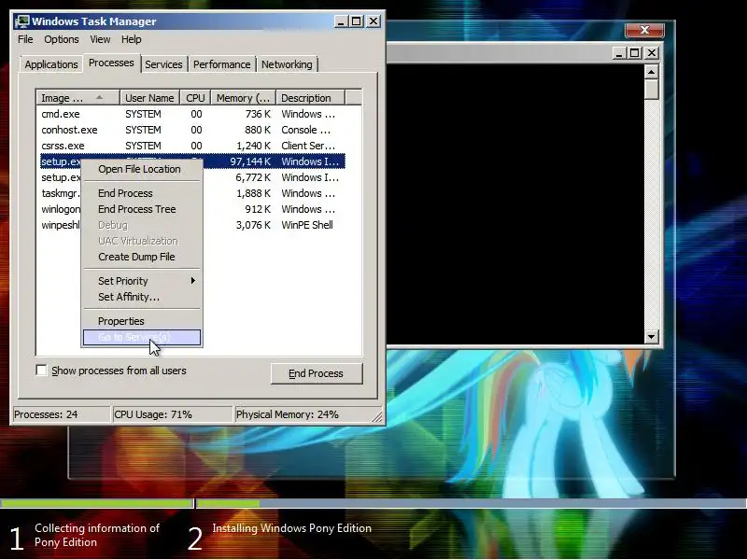Sort by the Description column header
The image size is (747, 560).
(x=311, y=98)
